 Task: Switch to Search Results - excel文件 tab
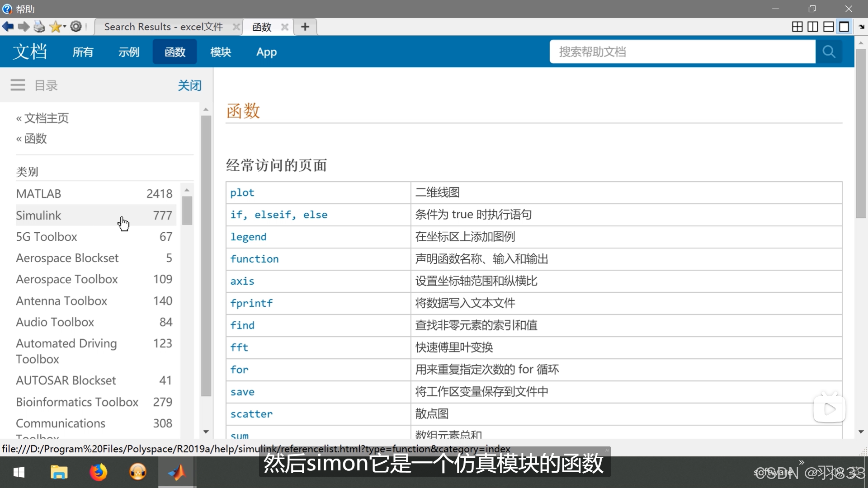(x=164, y=27)
